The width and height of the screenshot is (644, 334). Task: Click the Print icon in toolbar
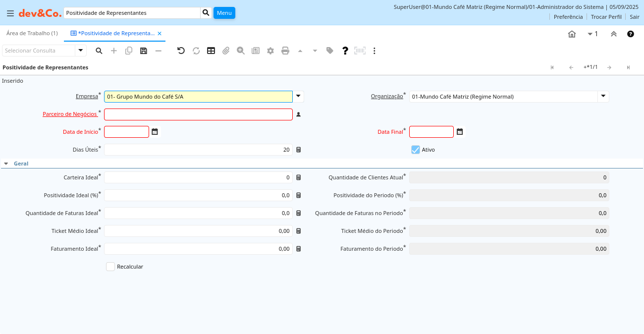tap(285, 51)
